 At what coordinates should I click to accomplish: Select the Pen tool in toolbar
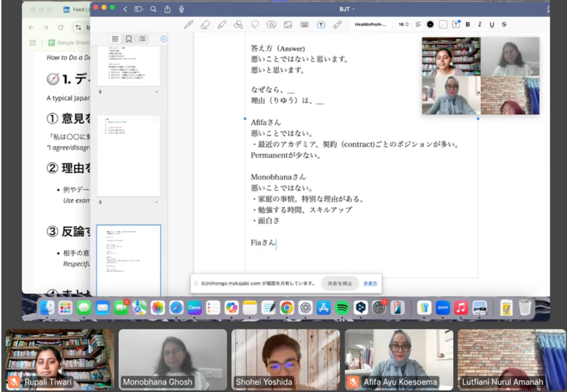(189, 25)
